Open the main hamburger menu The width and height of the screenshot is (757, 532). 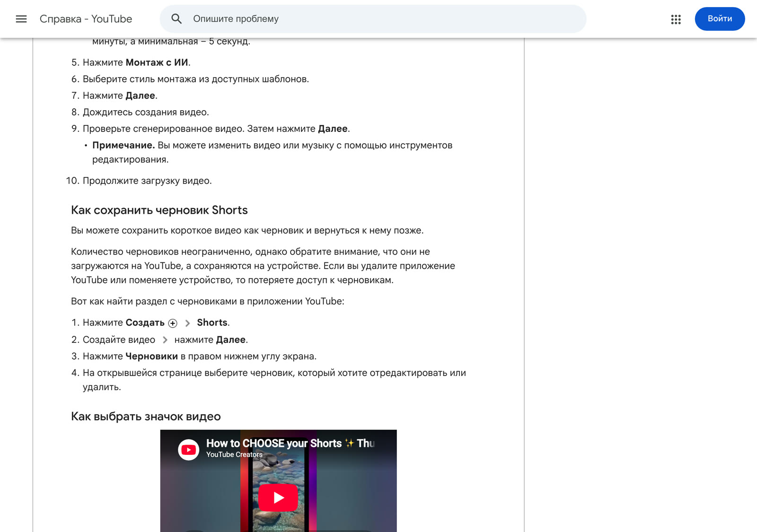click(x=21, y=19)
